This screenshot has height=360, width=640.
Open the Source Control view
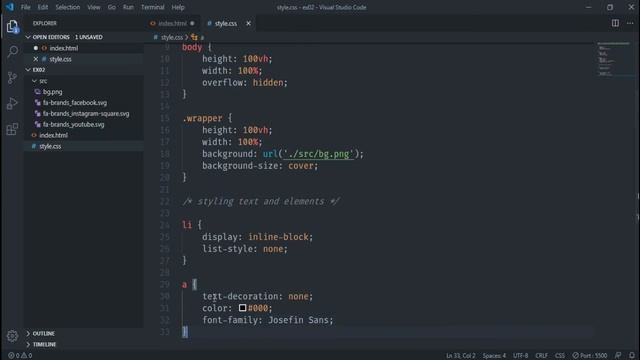pyautogui.click(x=12, y=77)
